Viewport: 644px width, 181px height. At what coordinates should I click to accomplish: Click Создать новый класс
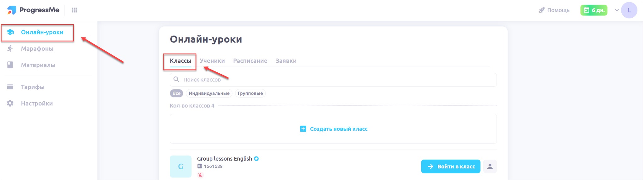(x=333, y=129)
